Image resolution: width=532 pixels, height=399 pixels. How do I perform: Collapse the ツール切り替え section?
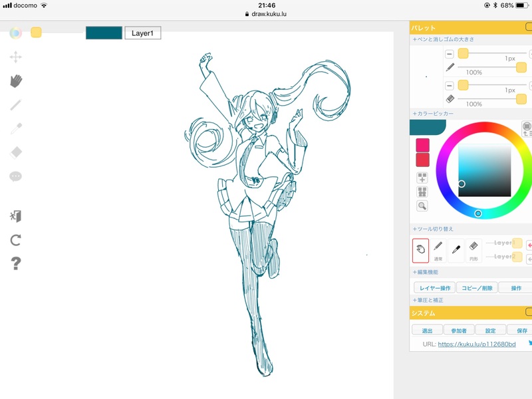click(x=434, y=229)
